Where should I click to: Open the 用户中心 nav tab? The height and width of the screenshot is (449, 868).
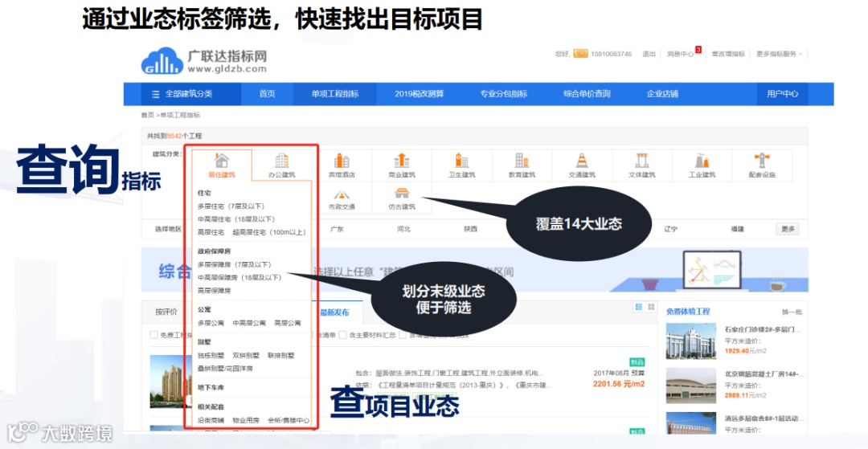point(782,94)
